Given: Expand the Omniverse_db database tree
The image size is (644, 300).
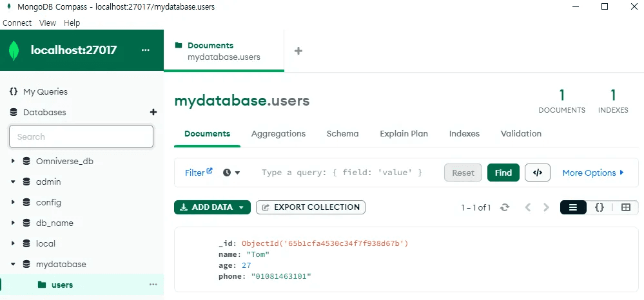Looking at the screenshot, I should (13, 161).
